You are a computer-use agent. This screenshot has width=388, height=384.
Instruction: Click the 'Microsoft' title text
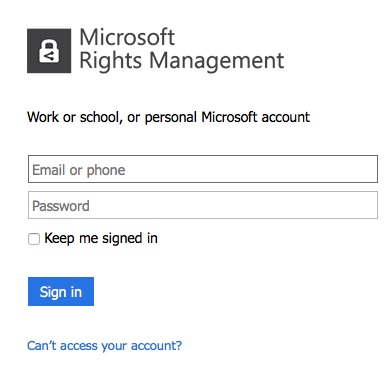click(127, 37)
